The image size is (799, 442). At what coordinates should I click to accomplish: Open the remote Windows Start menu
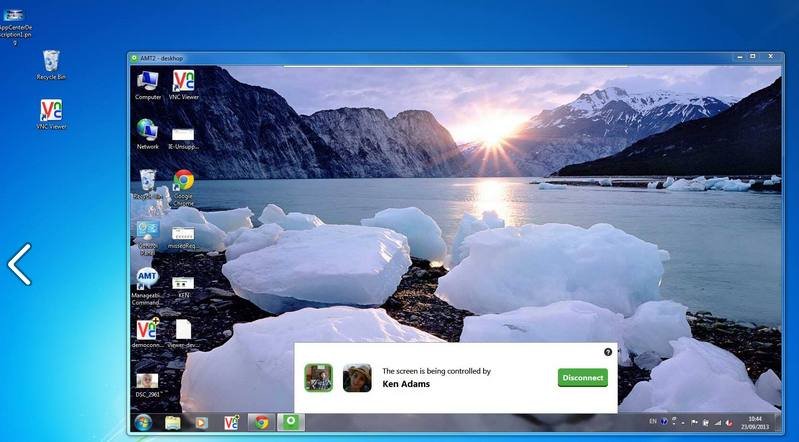pos(143,423)
